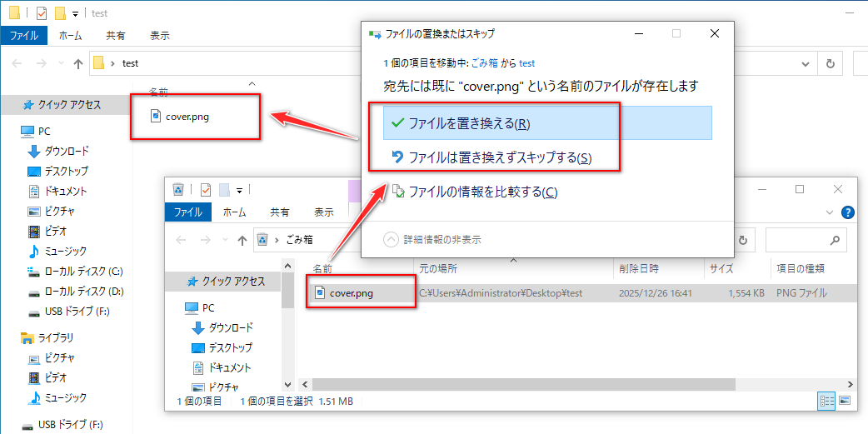The height and width of the screenshot is (434, 868).
Task: Click the search box in ごみ箱 window
Action: (x=806, y=240)
